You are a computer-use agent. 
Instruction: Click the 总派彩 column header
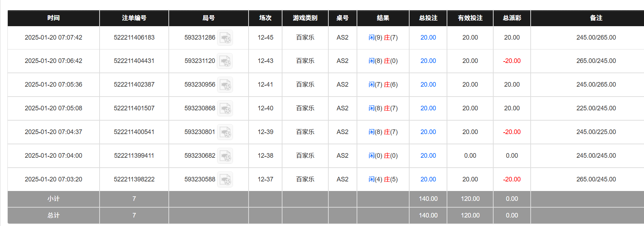tap(512, 18)
